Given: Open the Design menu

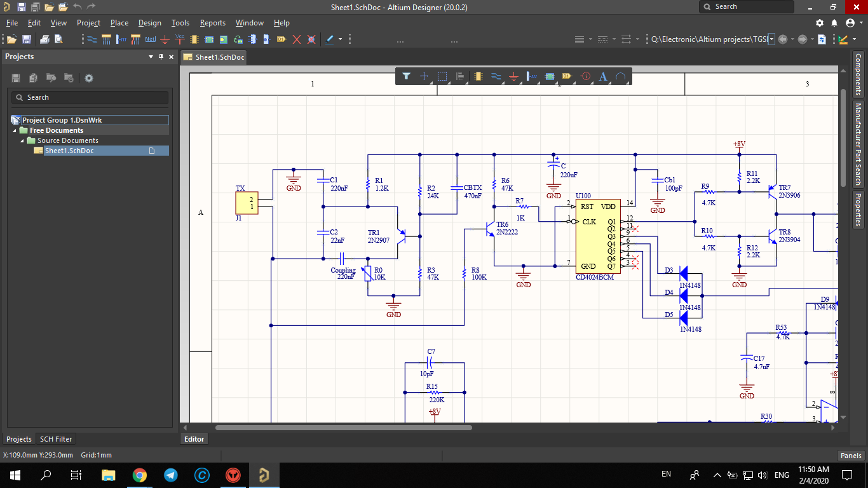Looking at the screenshot, I should [x=149, y=23].
